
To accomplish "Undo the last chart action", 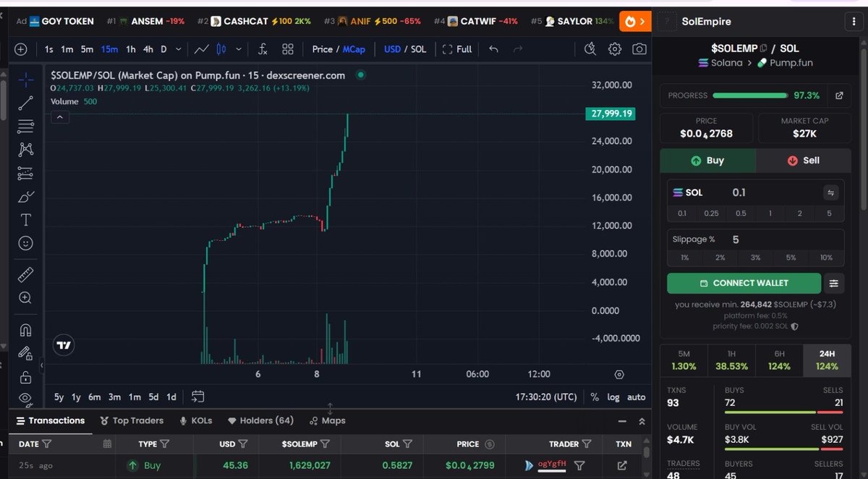I will [x=493, y=49].
